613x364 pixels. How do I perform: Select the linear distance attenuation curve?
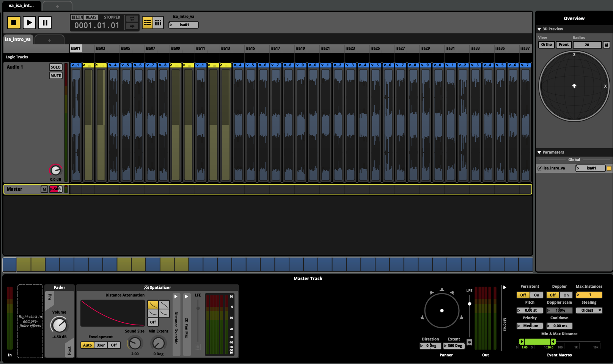pyautogui.click(x=164, y=304)
